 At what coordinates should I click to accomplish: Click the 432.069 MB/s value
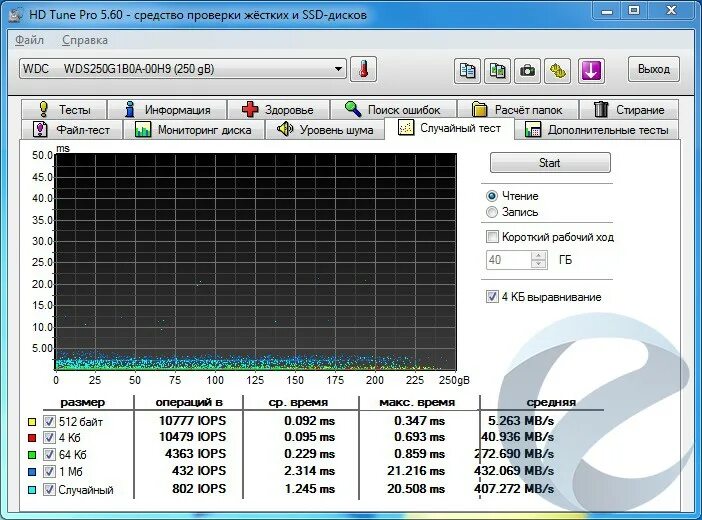(x=514, y=471)
